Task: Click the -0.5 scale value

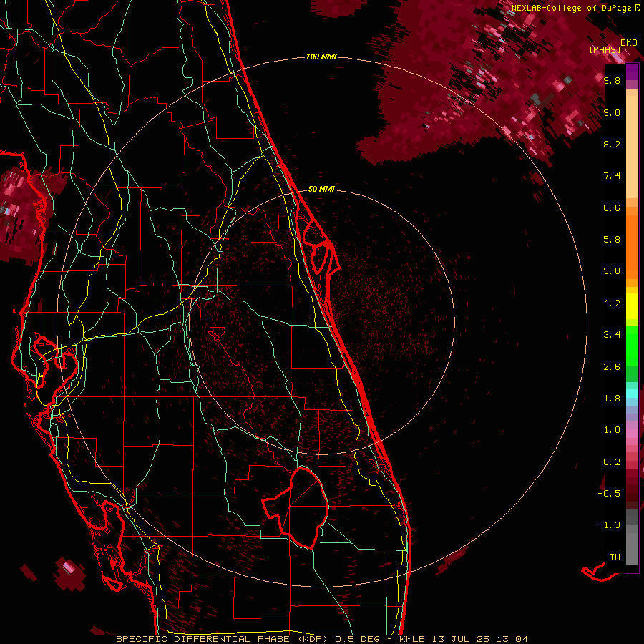Action: click(609, 494)
